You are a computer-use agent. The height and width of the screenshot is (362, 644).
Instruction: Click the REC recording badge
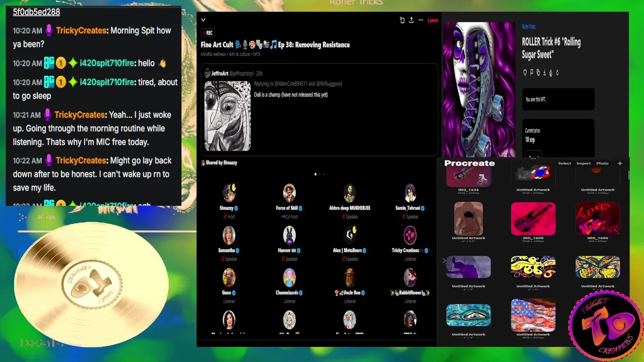click(207, 33)
